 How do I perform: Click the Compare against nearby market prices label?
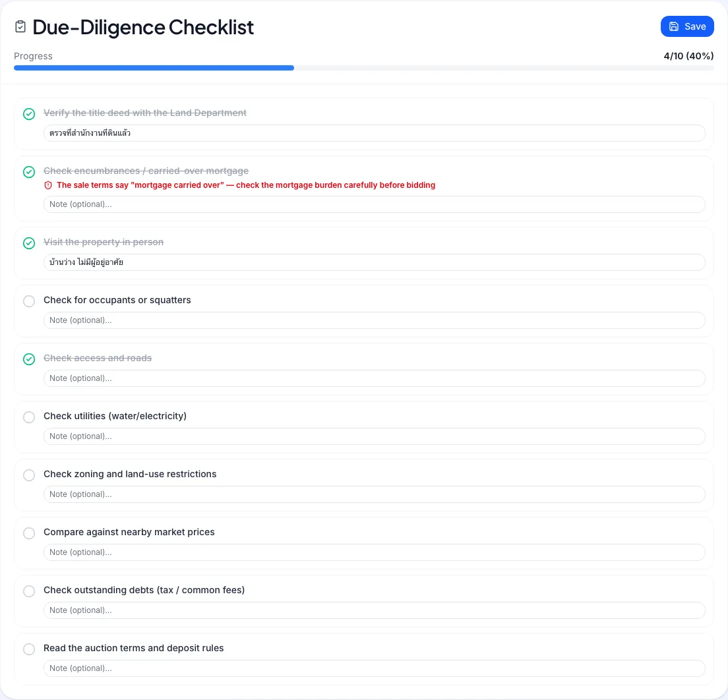[129, 532]
